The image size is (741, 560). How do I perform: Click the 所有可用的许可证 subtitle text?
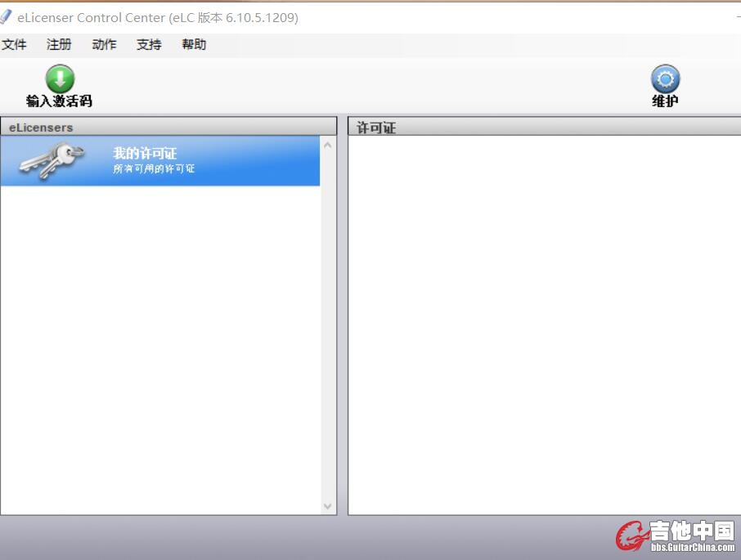pyautogui.click(x=154, y=168)
